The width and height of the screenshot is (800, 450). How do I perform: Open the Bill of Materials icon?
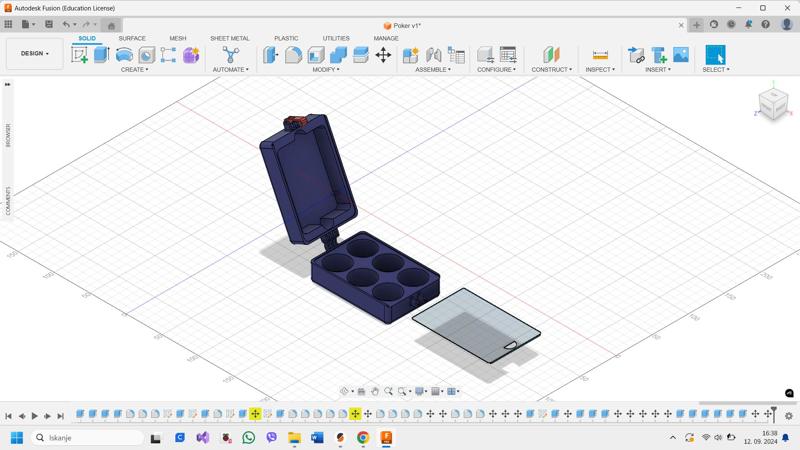coord(456,55)
